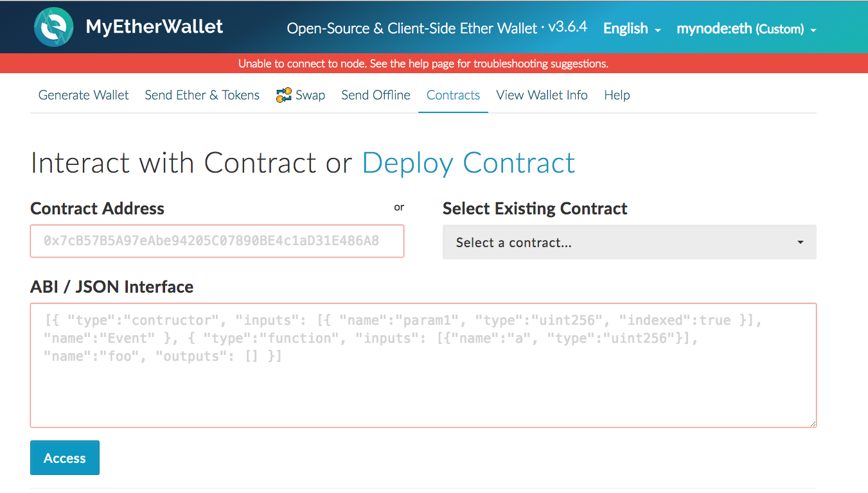Click the Swap arrows icon

[x=284, y=95]
